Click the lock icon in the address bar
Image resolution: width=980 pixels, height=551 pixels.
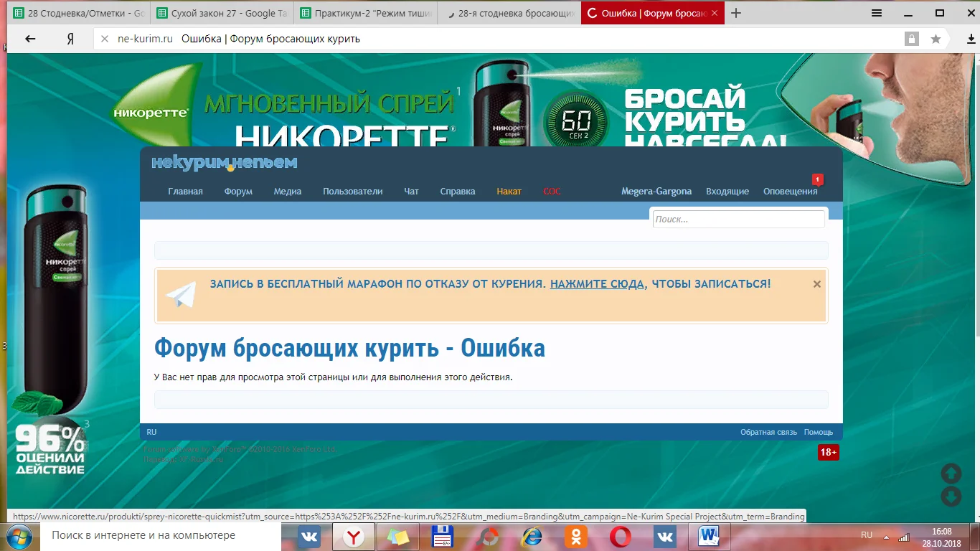(x=912, y=39)
